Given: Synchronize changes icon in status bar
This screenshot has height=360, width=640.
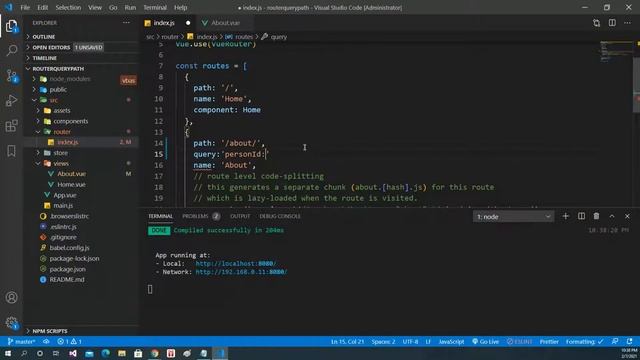Looking at the screenshot, I should (x=46, y=342).
